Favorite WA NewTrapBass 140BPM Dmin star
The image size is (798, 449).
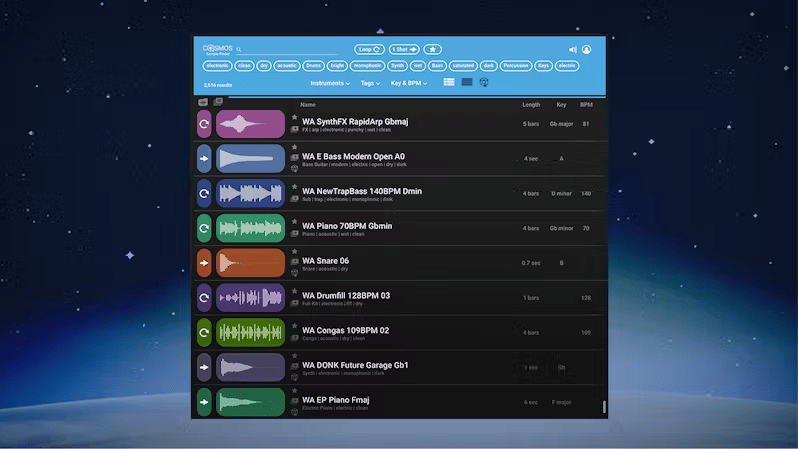[294, 187]
